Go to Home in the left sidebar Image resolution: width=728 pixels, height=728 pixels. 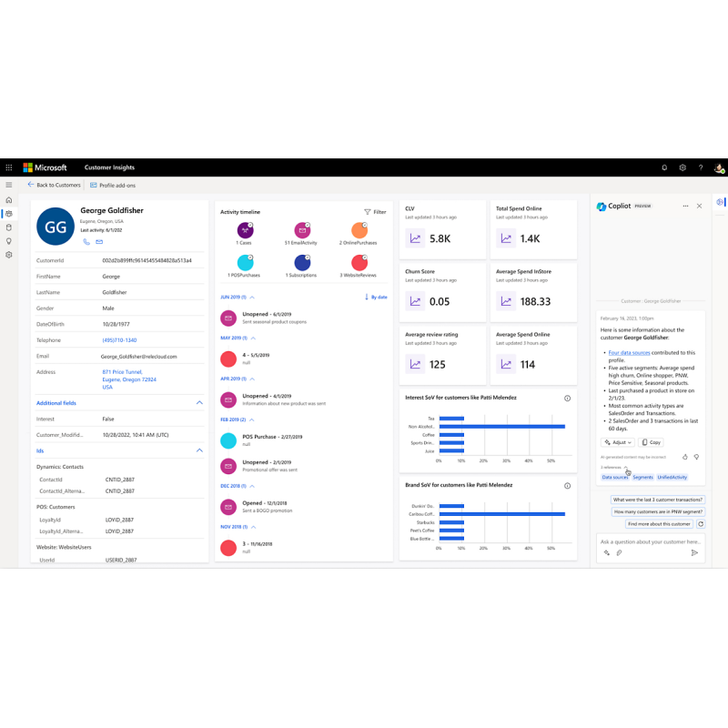[9, 200]
